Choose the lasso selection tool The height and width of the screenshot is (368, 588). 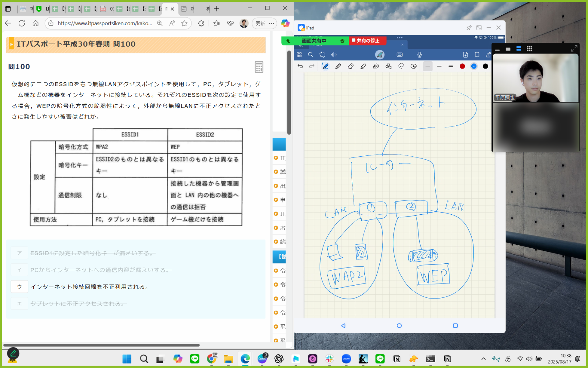click(x=401, y=66)
